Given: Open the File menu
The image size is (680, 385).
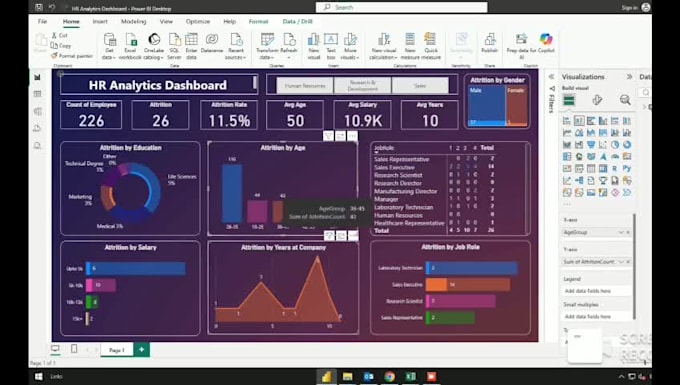Looking at the screenshot, I should pos(42,21).
